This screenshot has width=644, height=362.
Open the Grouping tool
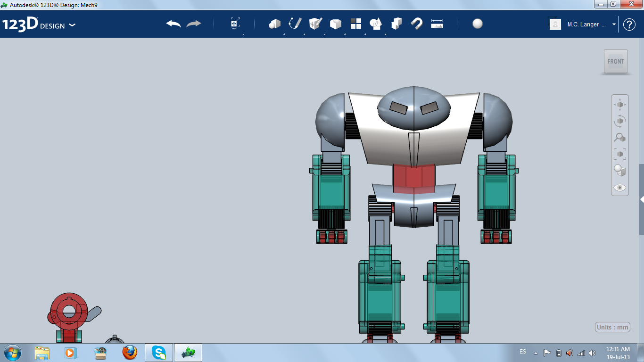(x=376, y=24)
